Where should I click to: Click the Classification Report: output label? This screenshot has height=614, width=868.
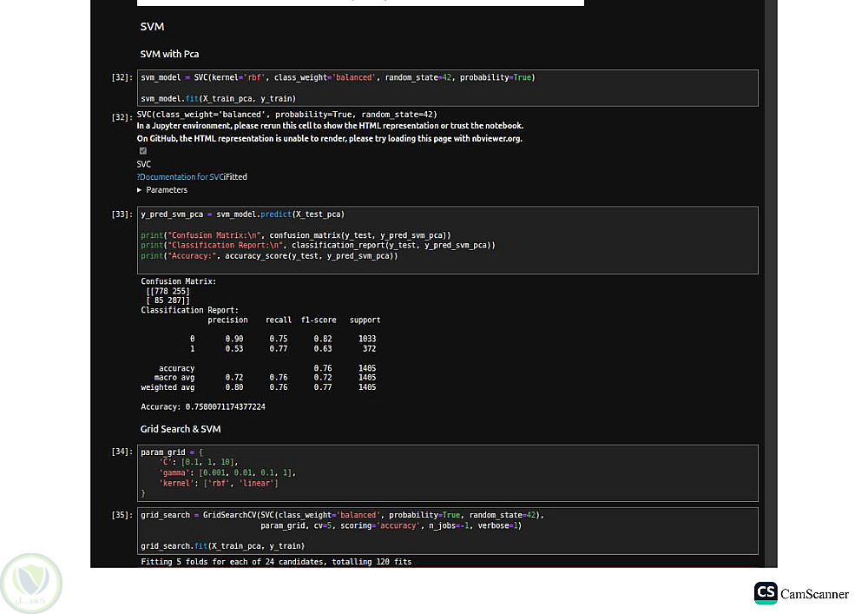[x=189, y=310]
